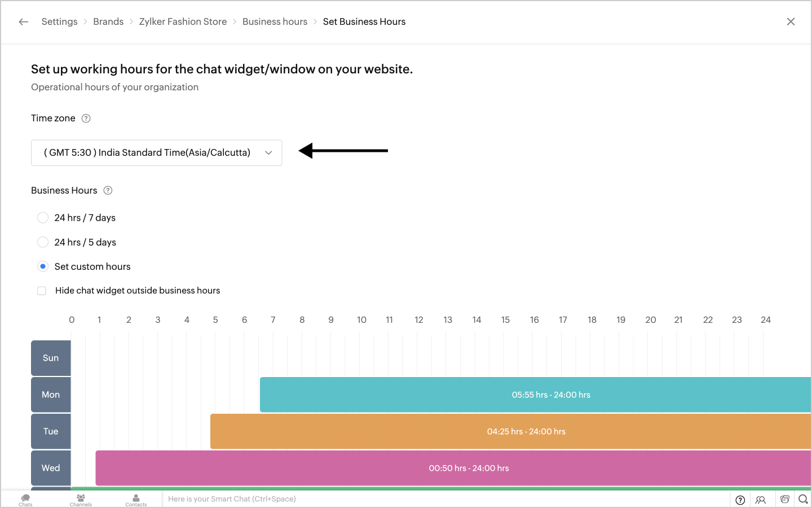Screen dimensions: 812x508
Task: Enable Hide chat widget outside business hours
Action: 42,291
